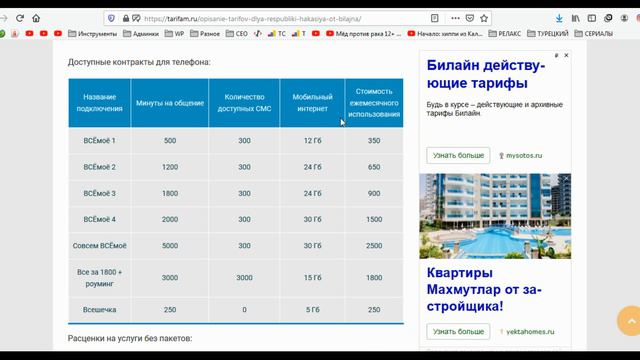640x360 pixels.
Task: Open the 'Билайн действующие тарифы' ad headline
Action: click(486, 74)
